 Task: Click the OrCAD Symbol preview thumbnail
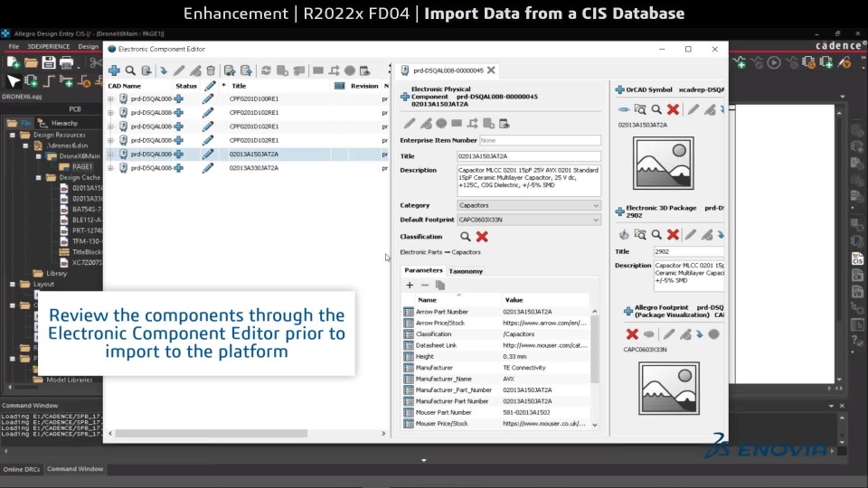[663, 164]
